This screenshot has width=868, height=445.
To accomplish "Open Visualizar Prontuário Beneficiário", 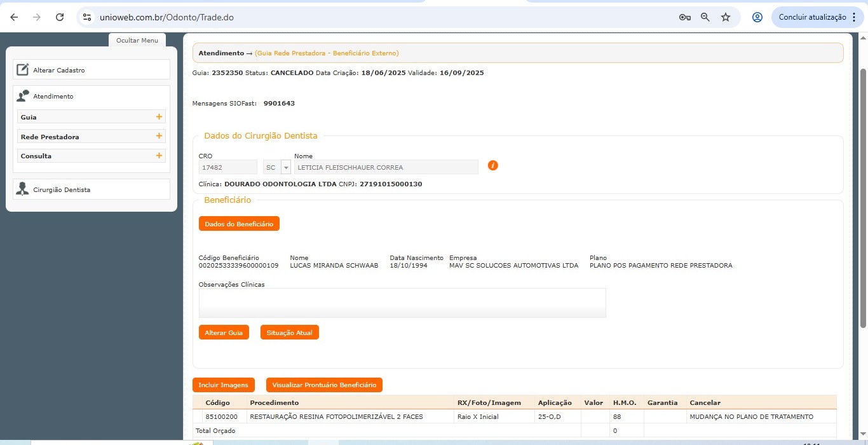I will tap(324, 385).
